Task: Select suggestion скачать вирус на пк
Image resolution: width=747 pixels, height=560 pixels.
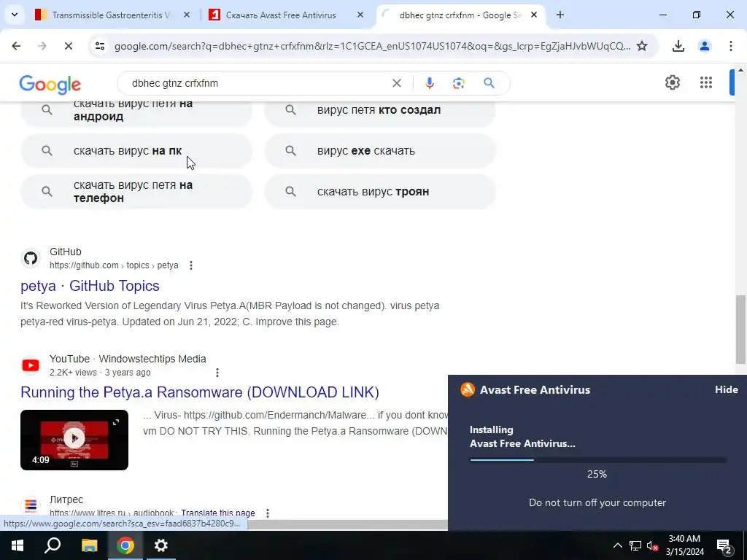Action: (136, 151)
